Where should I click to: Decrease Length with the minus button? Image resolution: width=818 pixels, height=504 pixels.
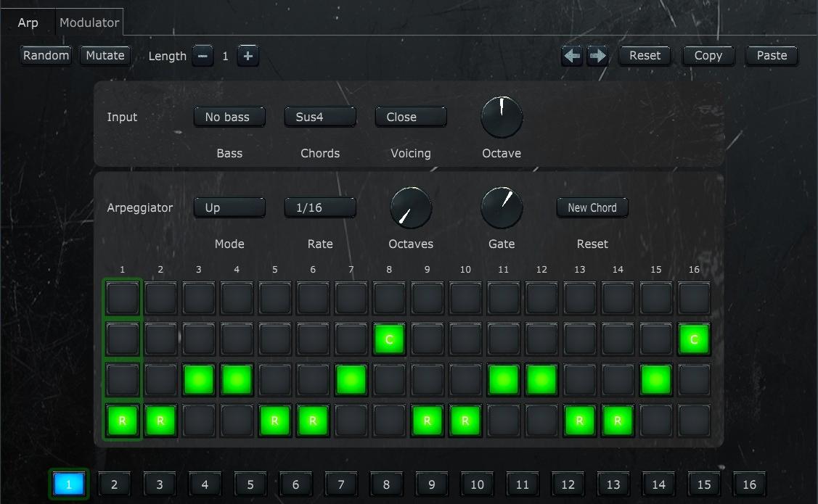pyautogui.click(x=203, y=55)
